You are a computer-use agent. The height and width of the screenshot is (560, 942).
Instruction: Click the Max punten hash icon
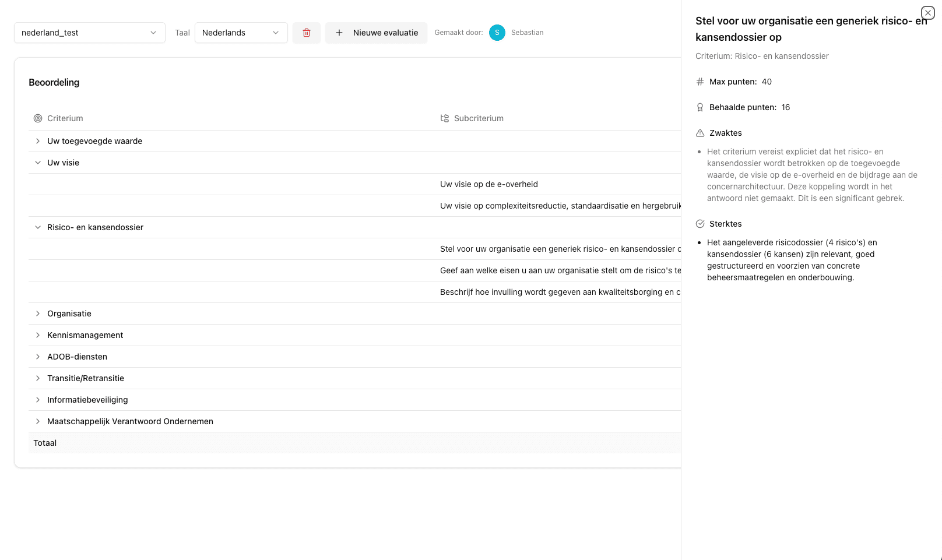coord(700,82)
